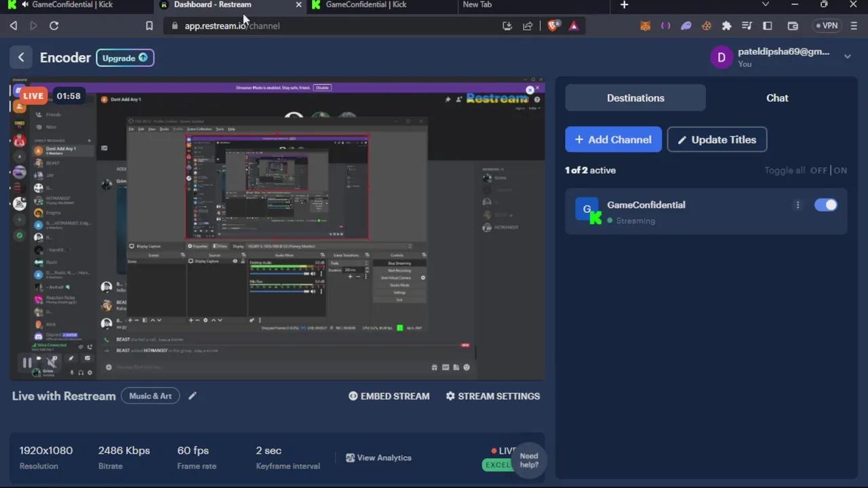Open the puzzle-piece Extensions menu
This screenshot has height=488, width=868.
[727, 26]
